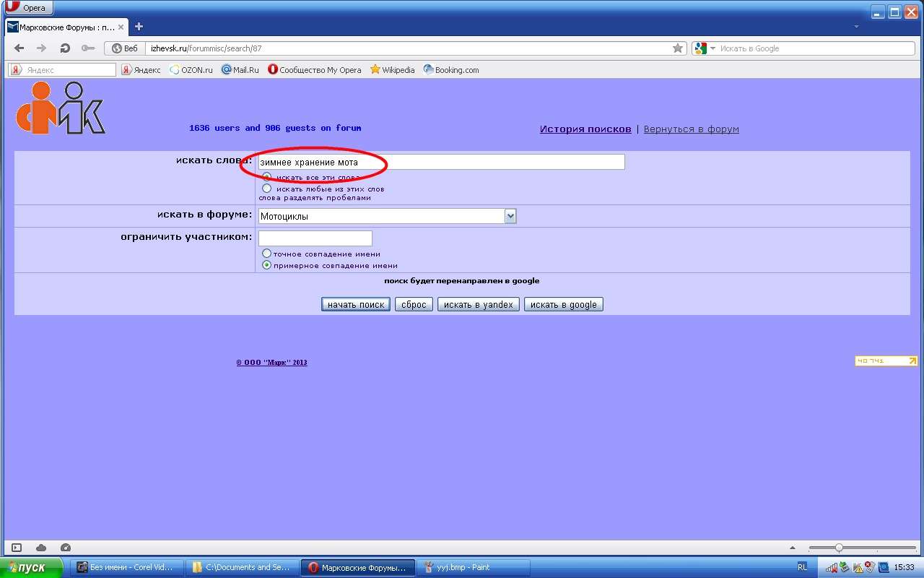Select 'точное совпадение имени' radio button

267,254
